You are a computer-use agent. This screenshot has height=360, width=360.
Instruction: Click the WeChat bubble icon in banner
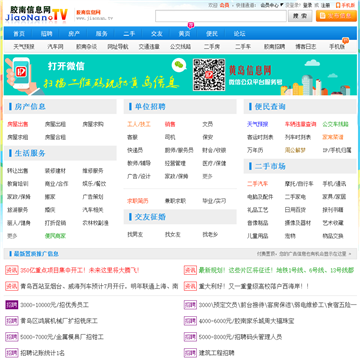(x=179, y=65)
